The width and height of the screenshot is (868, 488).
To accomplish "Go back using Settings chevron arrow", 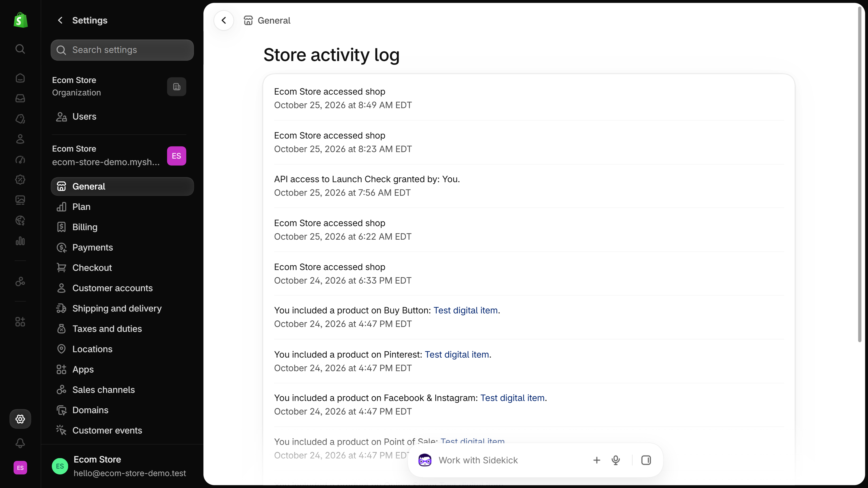I will point(60,21).
